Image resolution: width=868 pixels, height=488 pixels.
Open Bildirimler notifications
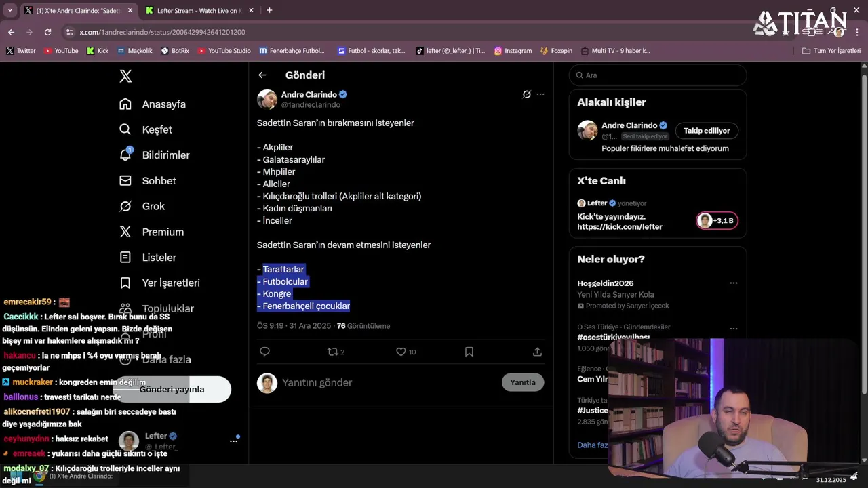[x=154, y=155]
